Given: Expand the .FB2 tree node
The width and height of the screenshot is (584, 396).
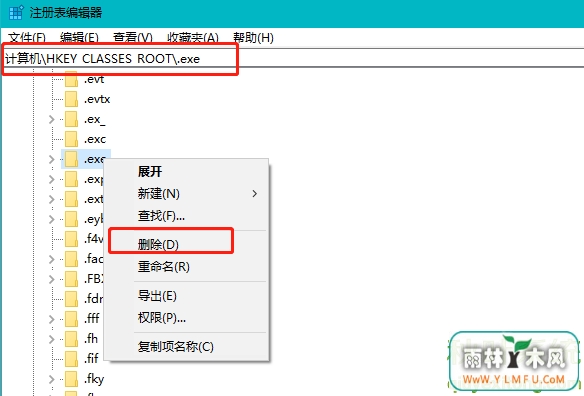Looking at the screenshot, I should tap(51, 279).
